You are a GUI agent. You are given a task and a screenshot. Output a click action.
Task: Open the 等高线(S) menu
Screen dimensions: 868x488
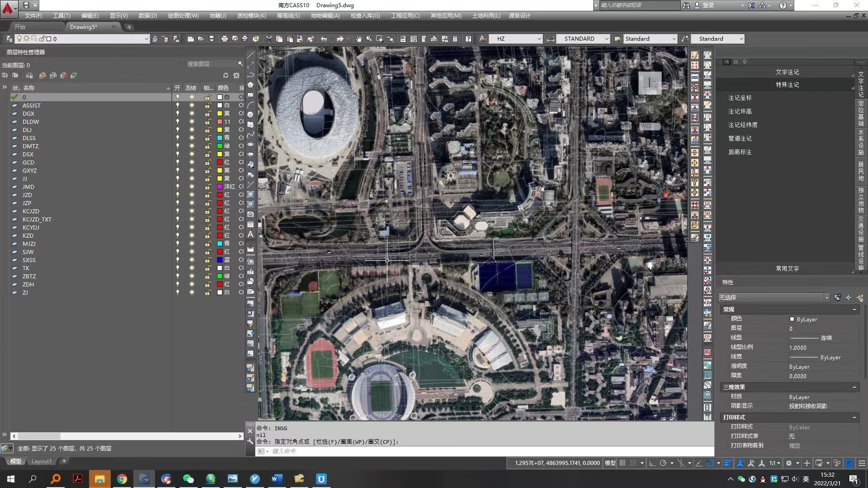288,15
